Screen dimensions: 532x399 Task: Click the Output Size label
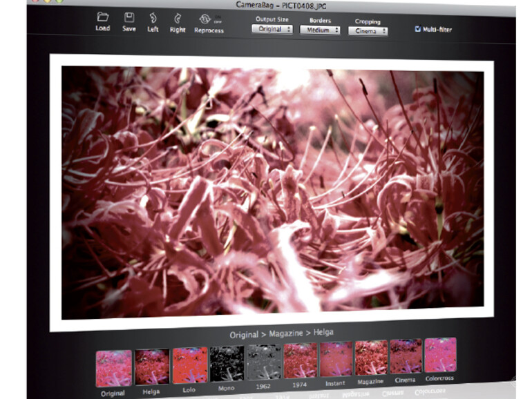pos(272,19)
